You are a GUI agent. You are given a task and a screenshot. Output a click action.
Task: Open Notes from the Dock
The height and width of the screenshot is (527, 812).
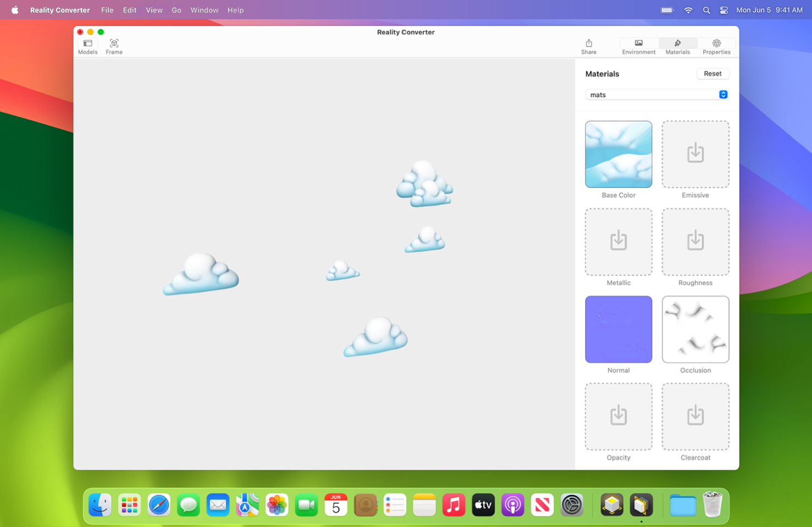pos(424,504)
